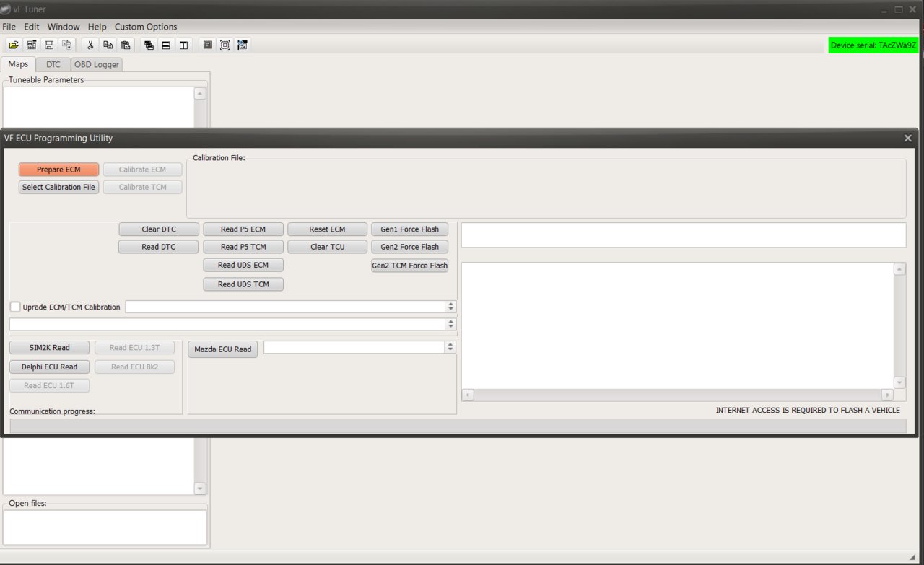Click the open file folder icon
This screenshot has height=565, width=924.
tap(14, 45)
